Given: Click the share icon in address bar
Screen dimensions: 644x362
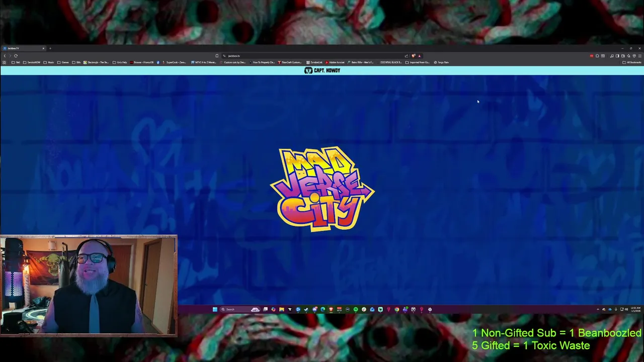Looking at the screenshot, I should [406, 56].
